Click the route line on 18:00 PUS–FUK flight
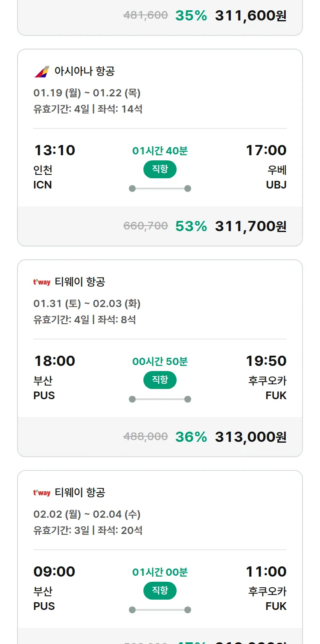This screenshot has height=644, width=320. coord(160,399)
